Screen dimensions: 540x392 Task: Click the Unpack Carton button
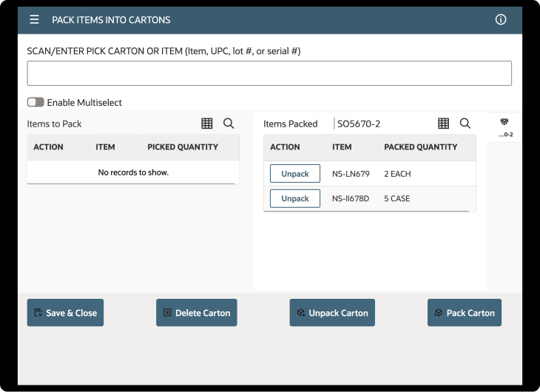coord(332,313)
